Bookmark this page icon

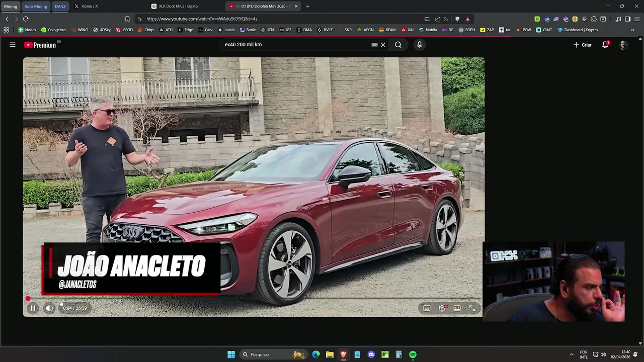(127, 19)
